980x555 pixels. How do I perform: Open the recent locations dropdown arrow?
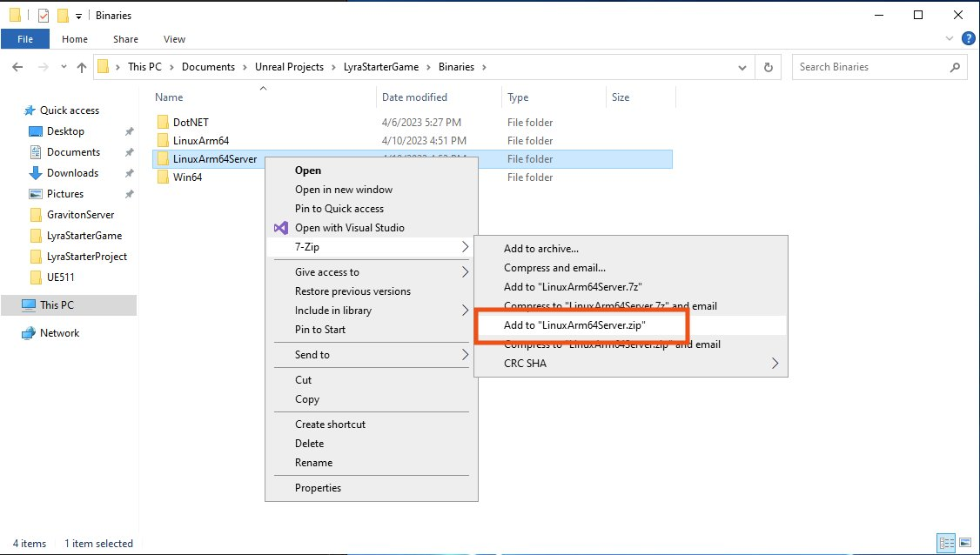[x=64, y=67]
